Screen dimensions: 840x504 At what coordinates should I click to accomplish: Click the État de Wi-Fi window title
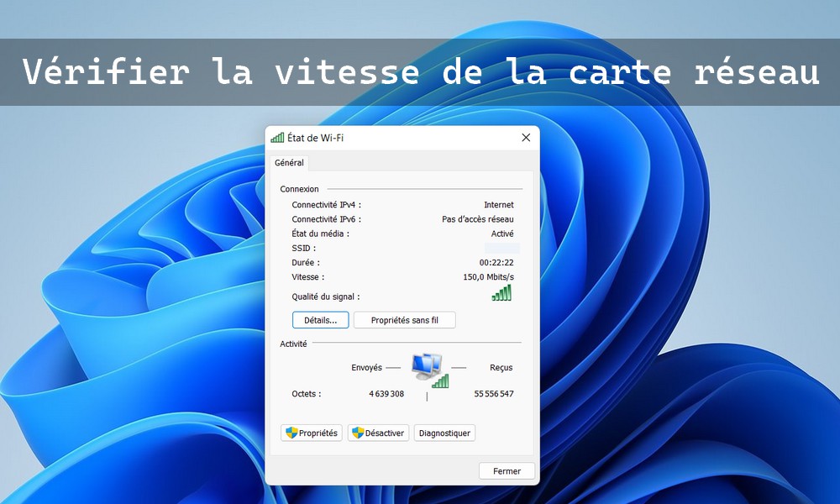(315, 138)
